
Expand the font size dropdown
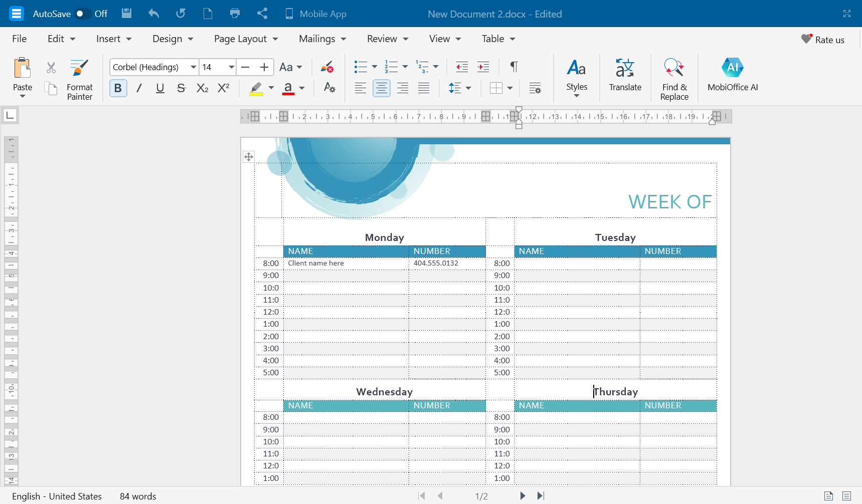tap(231, 67)
